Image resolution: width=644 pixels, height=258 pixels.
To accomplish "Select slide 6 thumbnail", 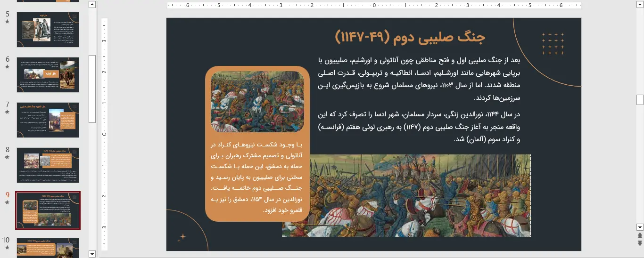I will [48, 75].
